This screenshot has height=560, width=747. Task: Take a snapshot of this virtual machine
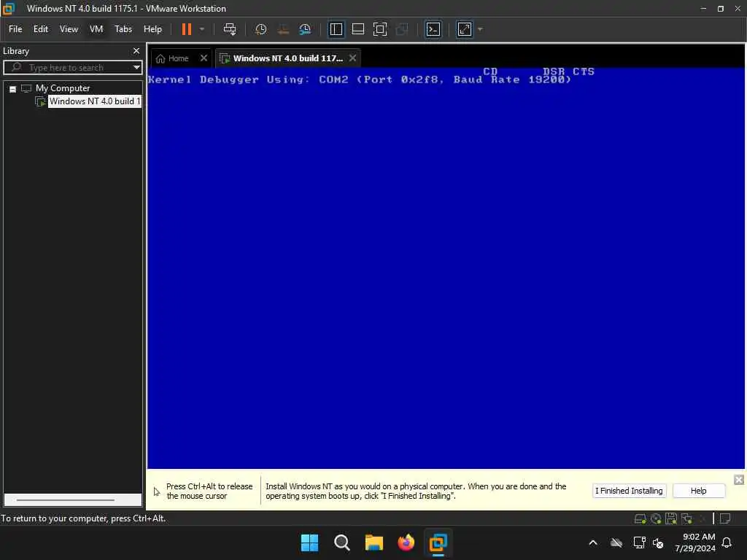260,29
